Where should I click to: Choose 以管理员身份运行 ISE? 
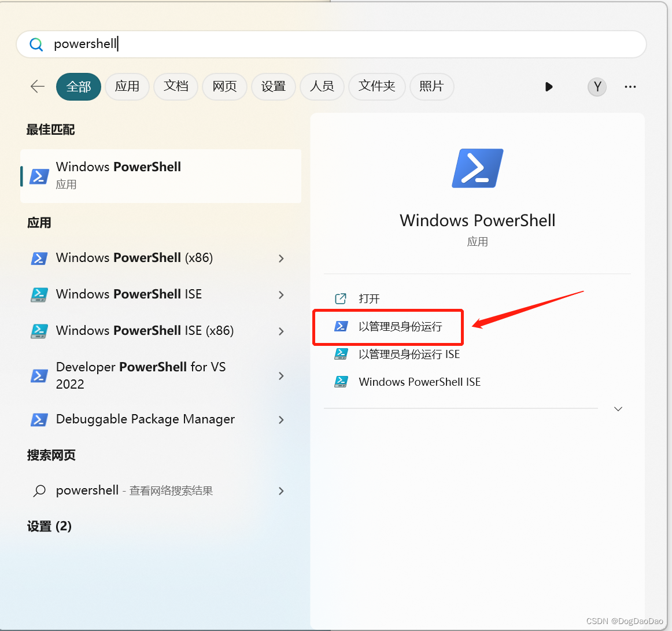click(409, 354)
